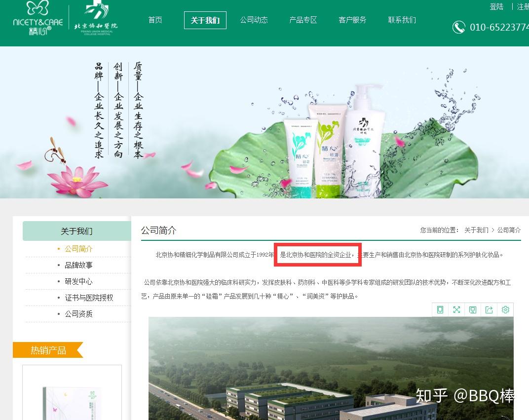The width and height of the screenshot is (529, 420).
Task: Click the Nicety & Care butterfly logo
Action: coord(38,18)
